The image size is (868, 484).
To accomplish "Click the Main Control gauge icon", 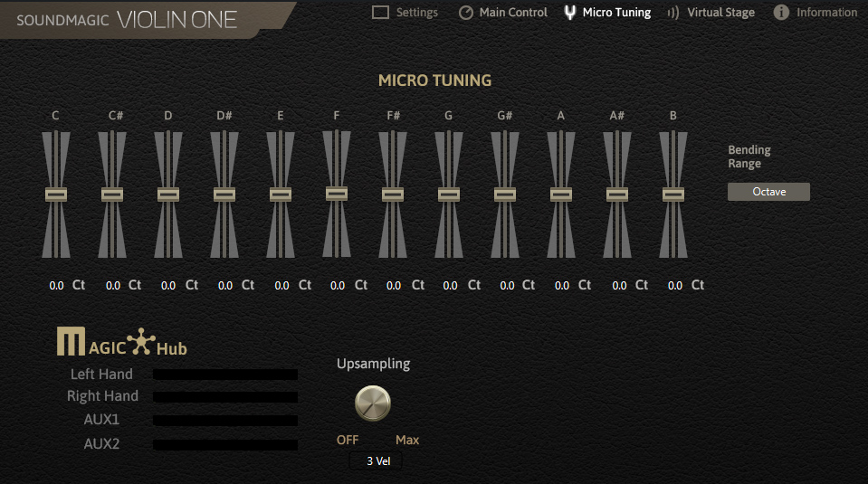I will pos(466,13).
